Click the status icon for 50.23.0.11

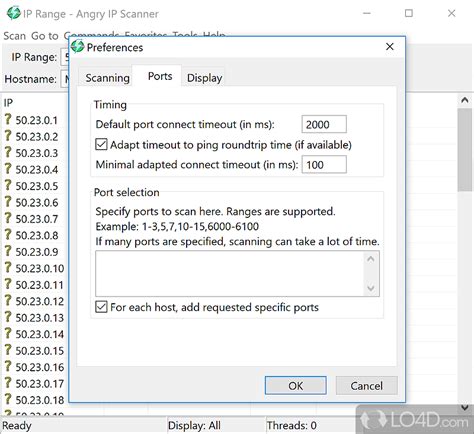[8, 284]
